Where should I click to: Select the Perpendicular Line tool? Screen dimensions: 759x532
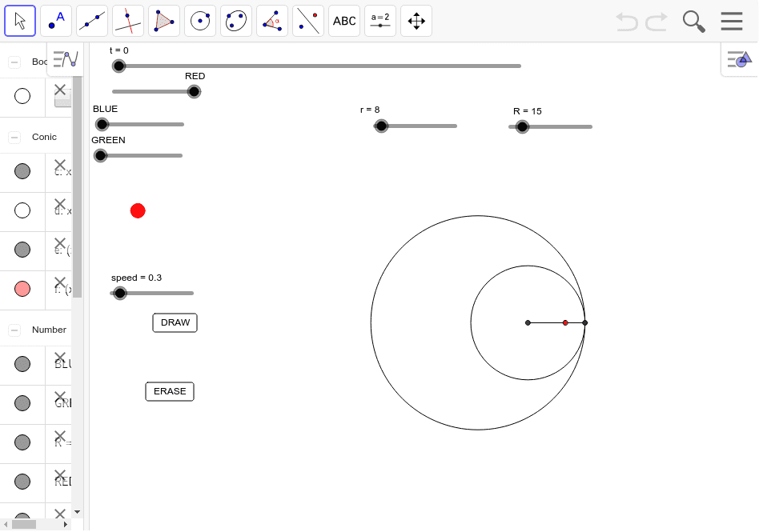(127, 20)
